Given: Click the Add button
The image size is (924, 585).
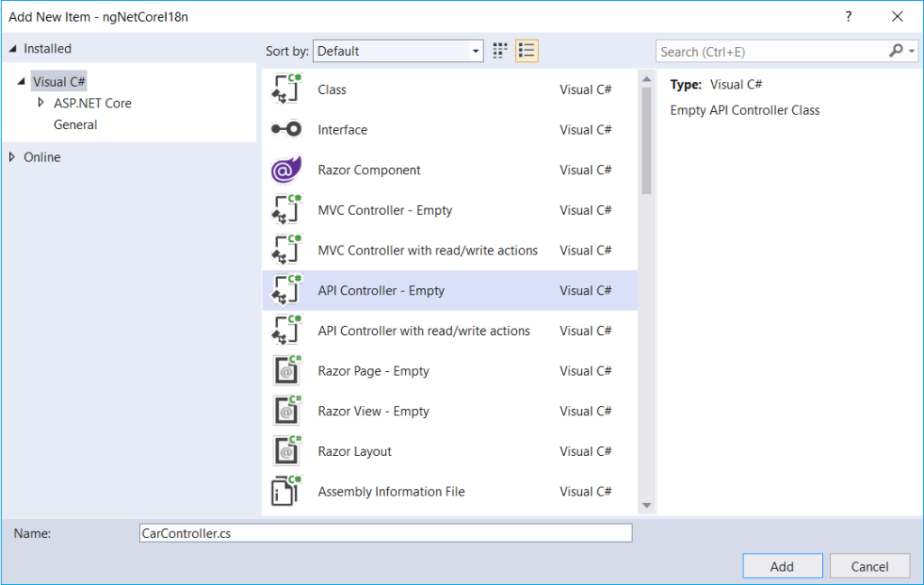Looking at the screenshot, I should 782,566.
